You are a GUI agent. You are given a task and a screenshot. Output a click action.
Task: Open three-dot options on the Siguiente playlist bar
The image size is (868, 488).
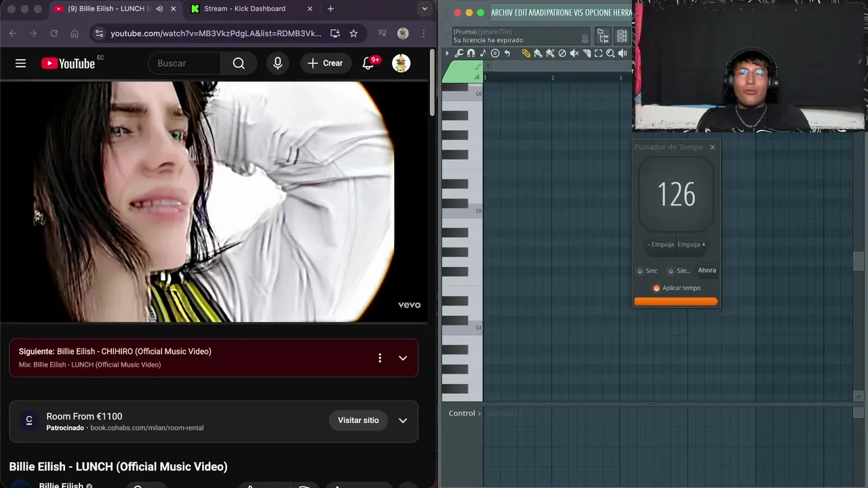click(380, 358)
